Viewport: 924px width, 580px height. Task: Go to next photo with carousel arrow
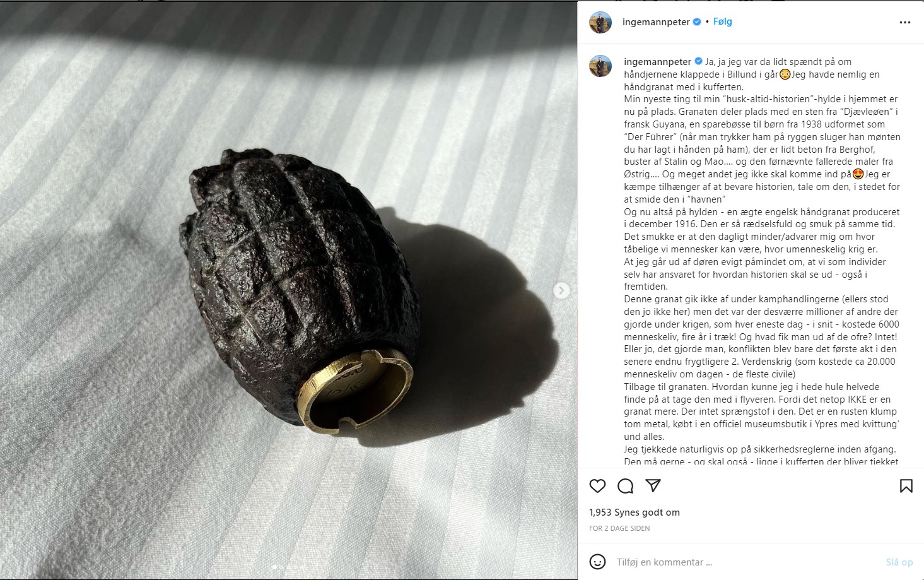point(561,290)
